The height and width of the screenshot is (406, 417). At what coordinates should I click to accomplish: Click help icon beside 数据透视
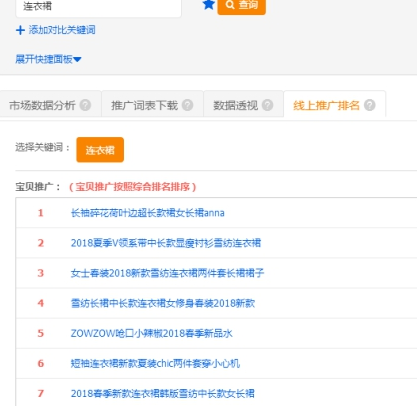click(x=267, y=105)
